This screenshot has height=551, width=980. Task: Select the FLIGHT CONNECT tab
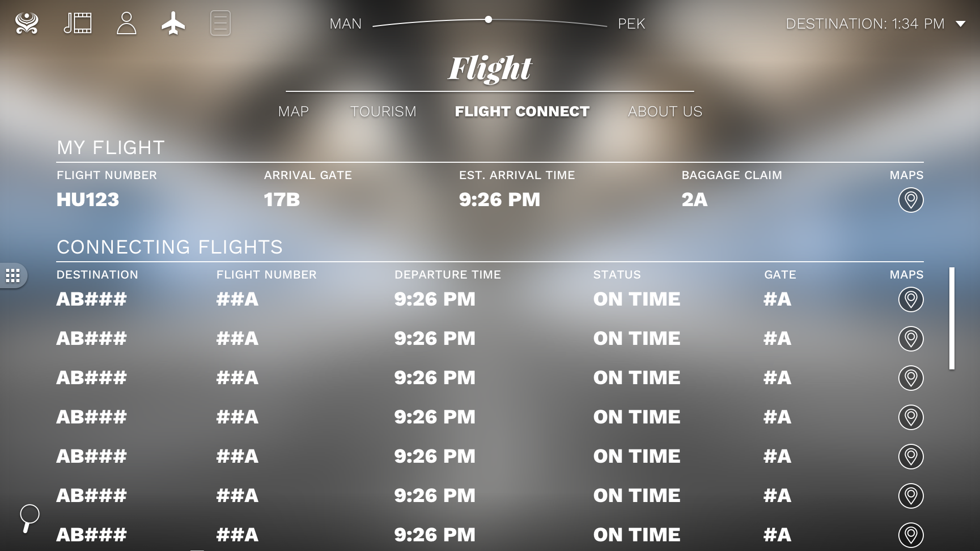click(523, 111)
